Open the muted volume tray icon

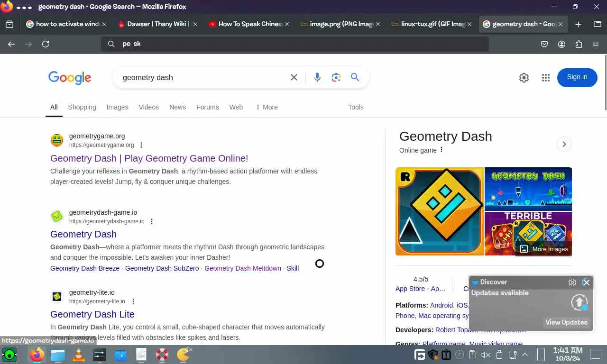pyautogui.click(x=485, y=355)
